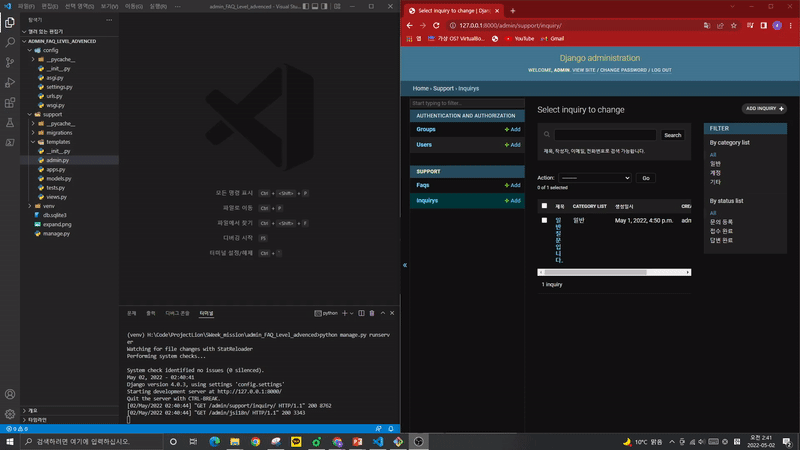Open Chrome three-dot menu
This screenshot has height=450, width=800.
click(791, 26)
